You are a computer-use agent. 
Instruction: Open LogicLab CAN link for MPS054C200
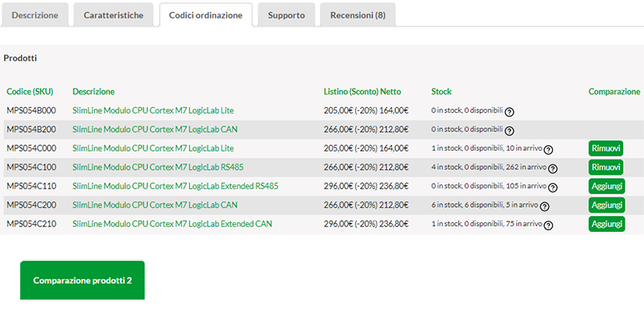[155, 205]
